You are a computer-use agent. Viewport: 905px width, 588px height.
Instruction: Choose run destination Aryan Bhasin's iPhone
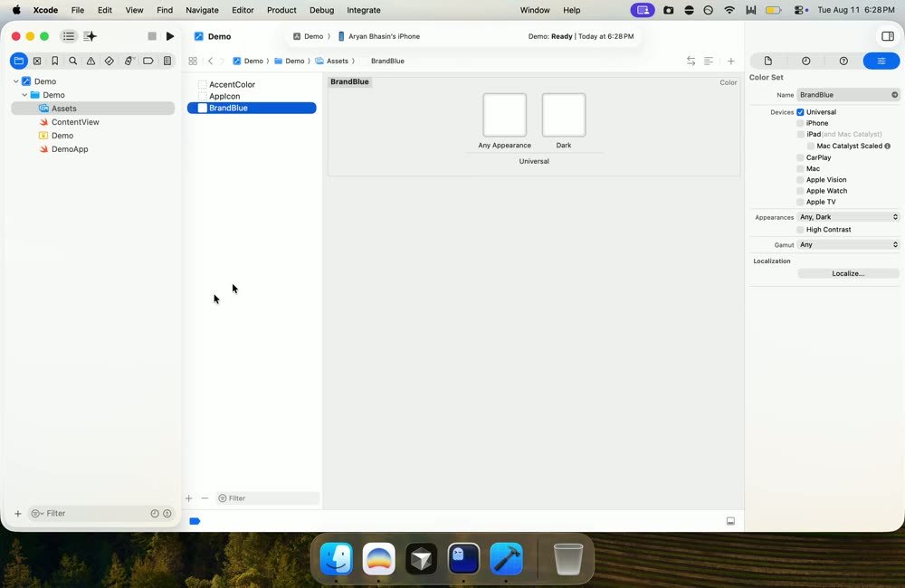378,36
